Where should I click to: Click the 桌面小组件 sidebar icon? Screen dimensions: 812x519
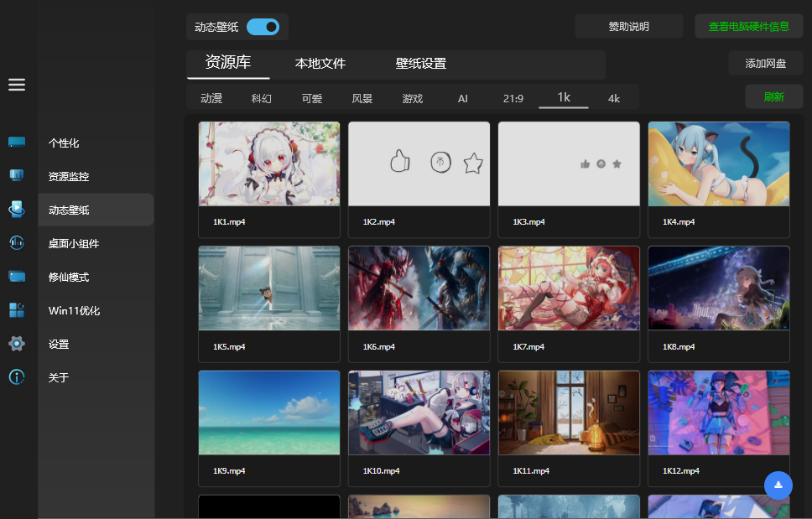point(17,242)
